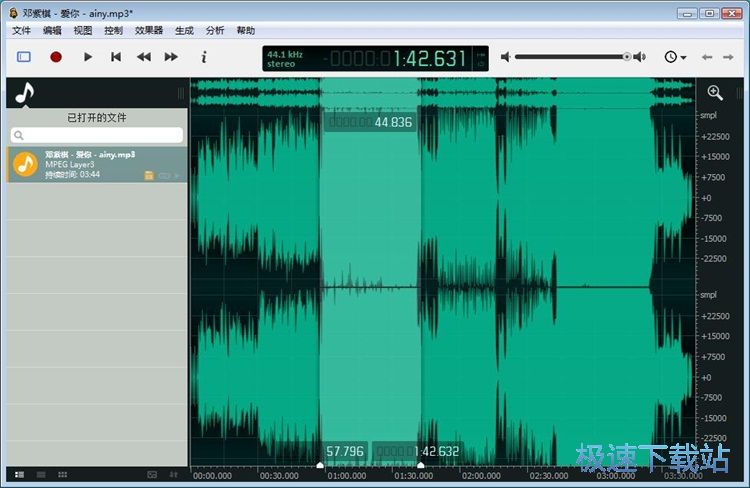Click the selection start time label 57.796
The image size is (750, 488).
pos(345,451)
